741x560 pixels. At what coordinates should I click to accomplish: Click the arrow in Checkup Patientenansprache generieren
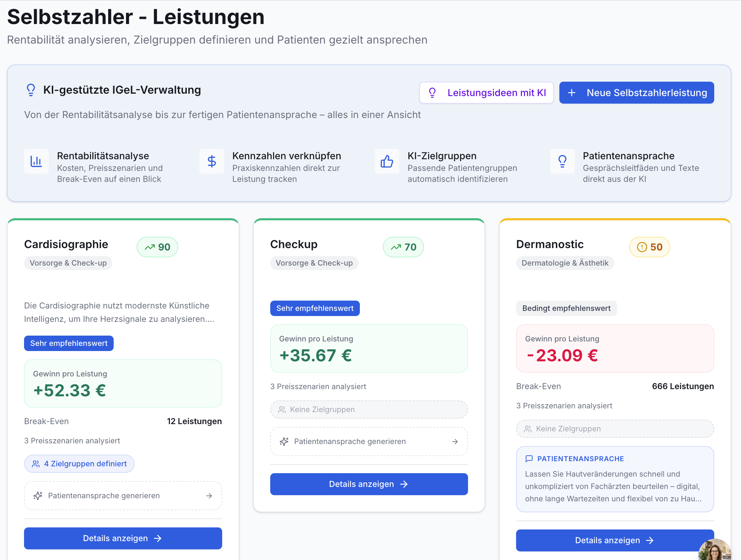pos(455,442)
